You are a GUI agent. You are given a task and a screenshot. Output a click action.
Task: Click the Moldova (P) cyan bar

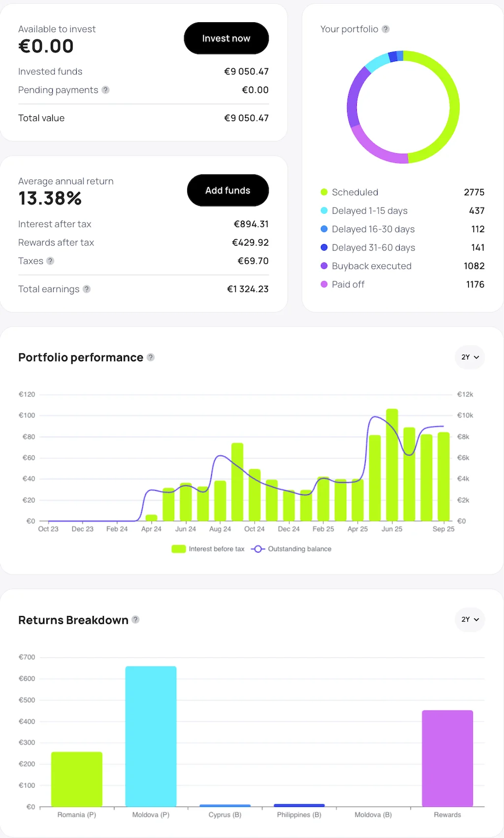point(151,736)
